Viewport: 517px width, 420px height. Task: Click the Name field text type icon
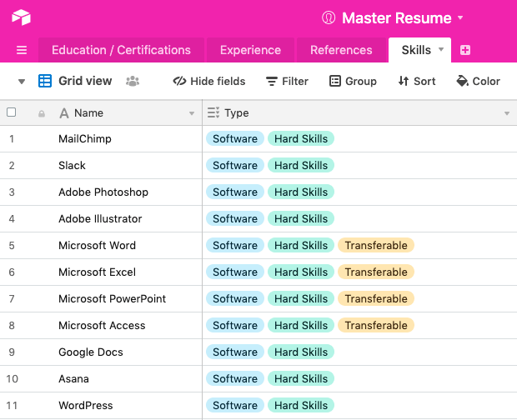coord(64,113)
